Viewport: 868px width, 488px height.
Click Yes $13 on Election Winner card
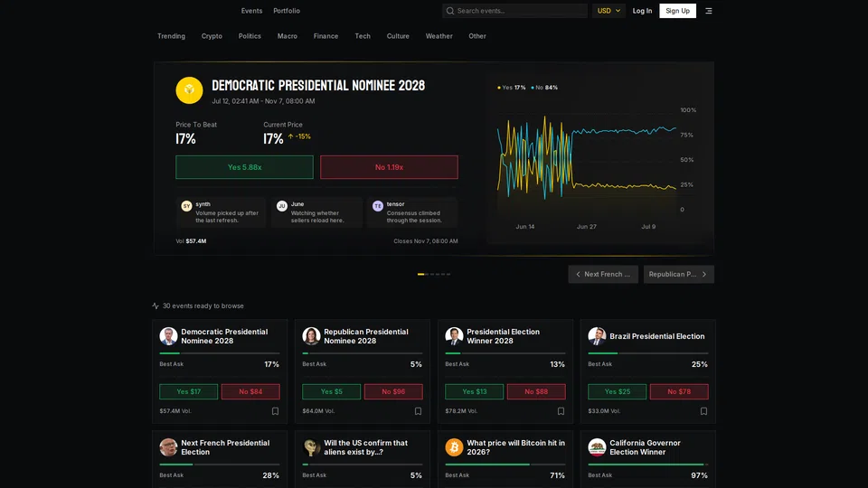[x=475, y=391]
